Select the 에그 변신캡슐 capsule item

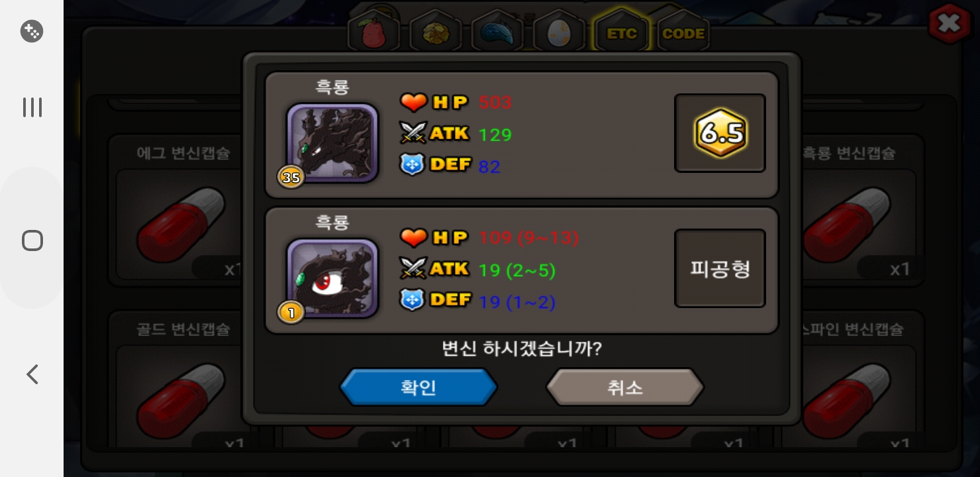(179, 211)
